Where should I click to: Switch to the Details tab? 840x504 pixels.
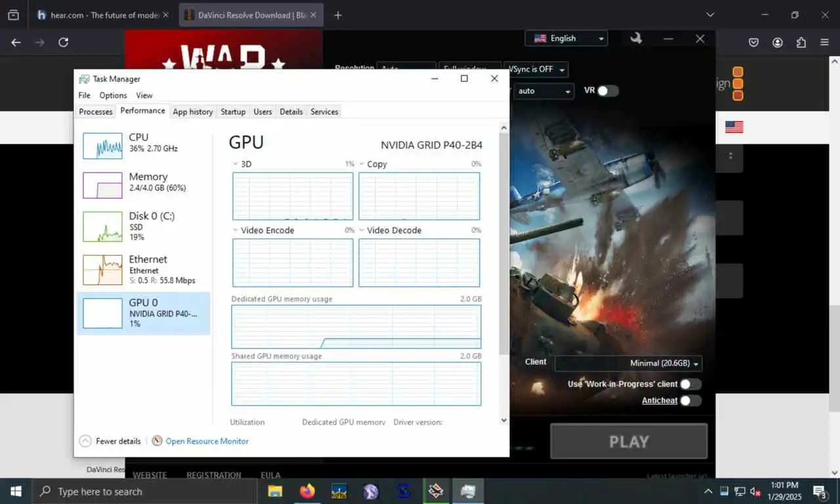click(291, 112)
